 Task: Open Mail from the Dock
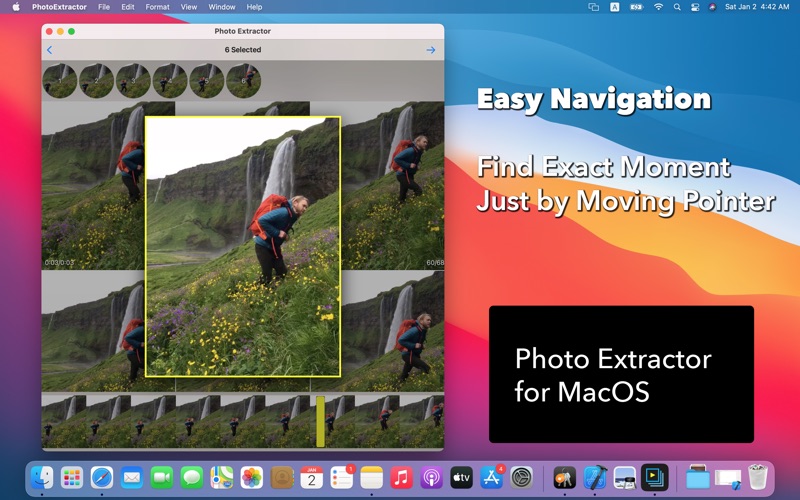click(x=132, y=478)
